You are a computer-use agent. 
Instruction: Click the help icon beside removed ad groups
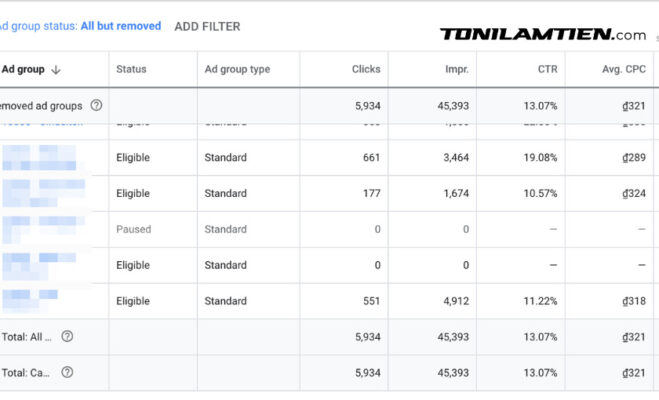click(x=96, y=105)
